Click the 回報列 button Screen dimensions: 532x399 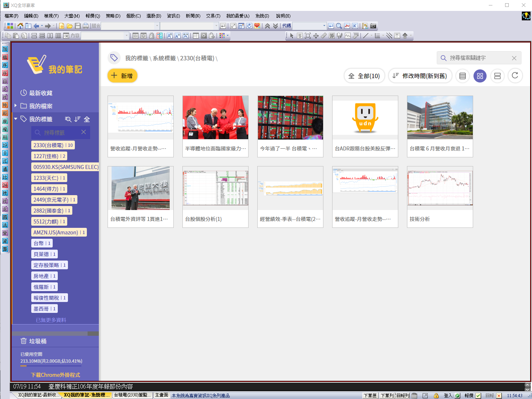[403, 396]
